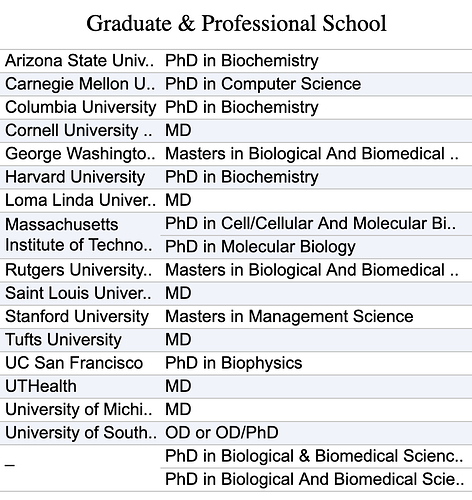Click the Graduate & Professional School heading

[x=236, y=23]
